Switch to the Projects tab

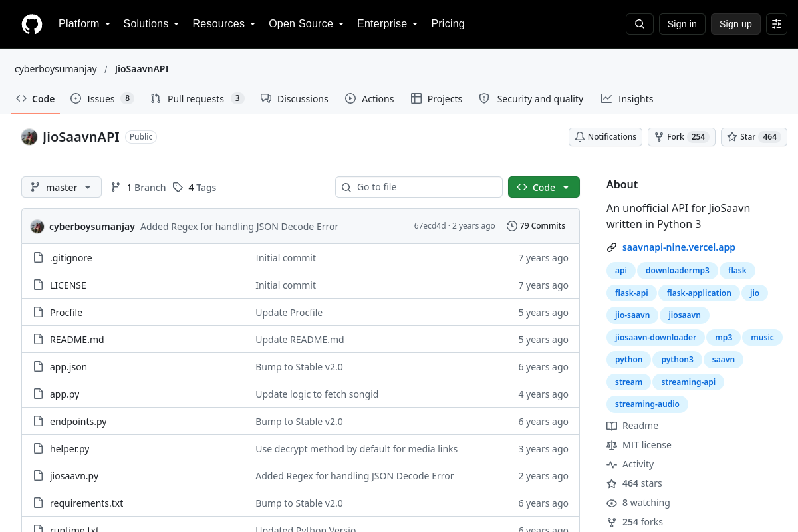pos(436,98)
